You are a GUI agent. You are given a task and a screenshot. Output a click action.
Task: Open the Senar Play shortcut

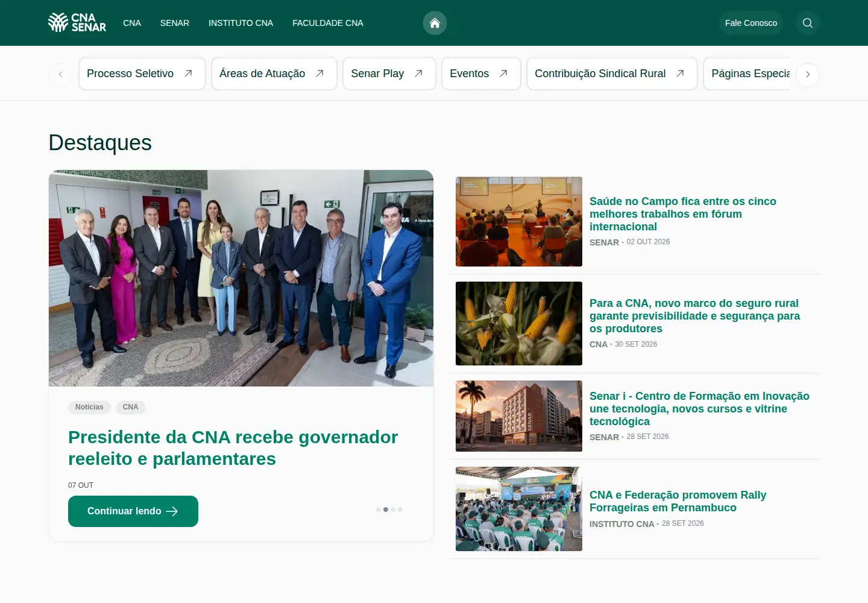pos(389,74)
